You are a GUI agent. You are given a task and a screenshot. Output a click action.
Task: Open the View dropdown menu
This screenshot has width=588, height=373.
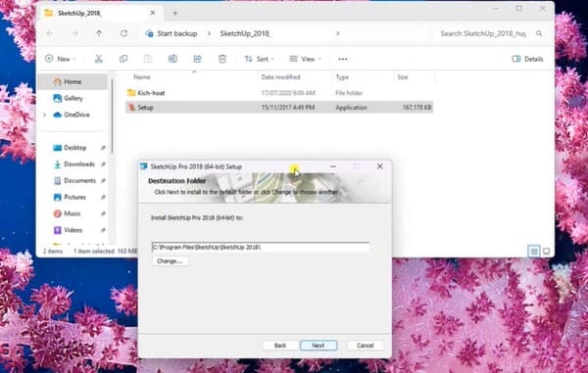point(305,59)
